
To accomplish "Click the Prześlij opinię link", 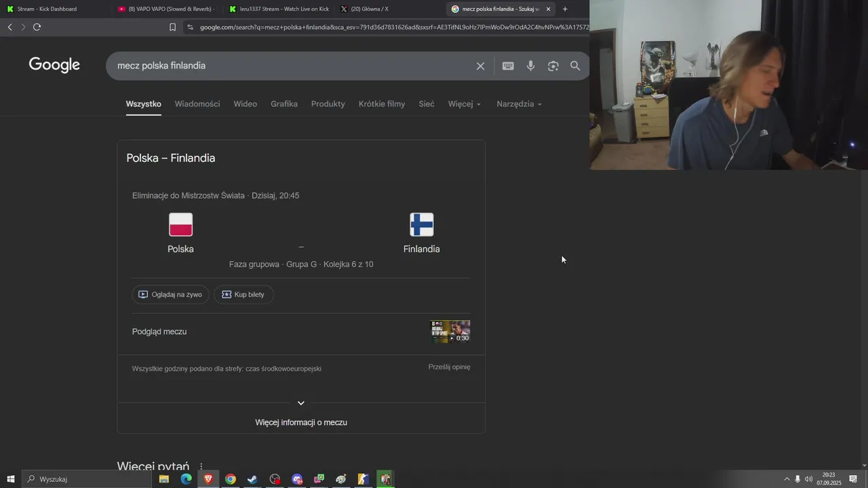I will (449, 367).
